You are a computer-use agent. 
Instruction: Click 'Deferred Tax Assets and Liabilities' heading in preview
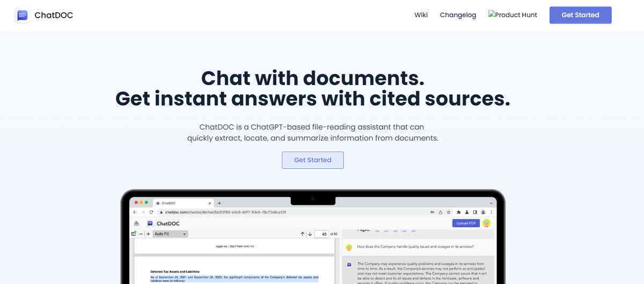(x=175, y=272)
